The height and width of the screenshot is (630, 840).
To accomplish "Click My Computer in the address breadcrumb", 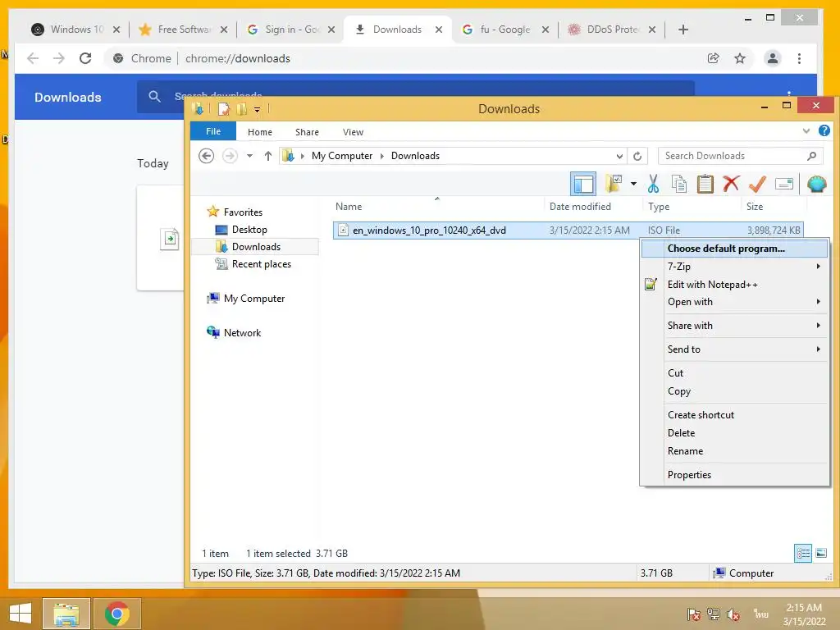I will [x=342, y=156].
